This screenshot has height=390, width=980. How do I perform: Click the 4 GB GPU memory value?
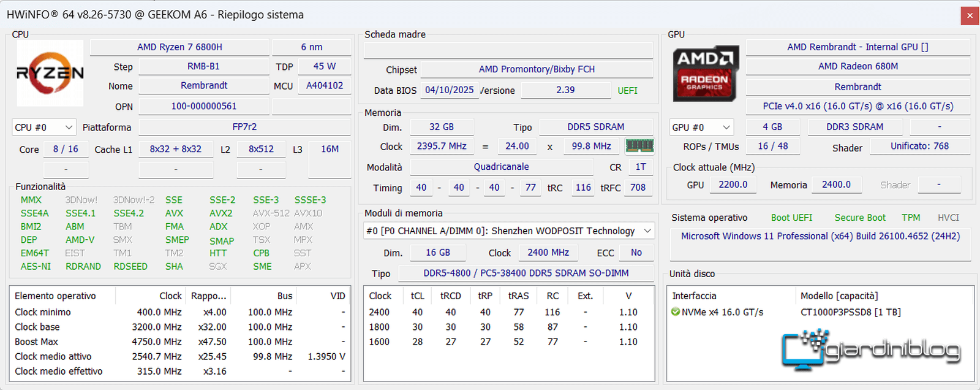point(772,127)
